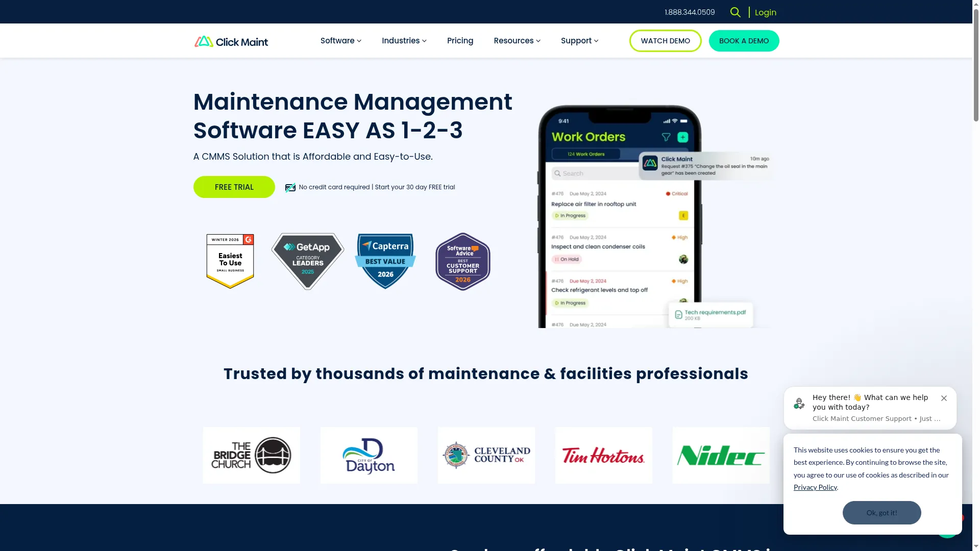The image size is (980, 551).
Task: Click the filter icon in phone mockup
Action: coord(666,137)
